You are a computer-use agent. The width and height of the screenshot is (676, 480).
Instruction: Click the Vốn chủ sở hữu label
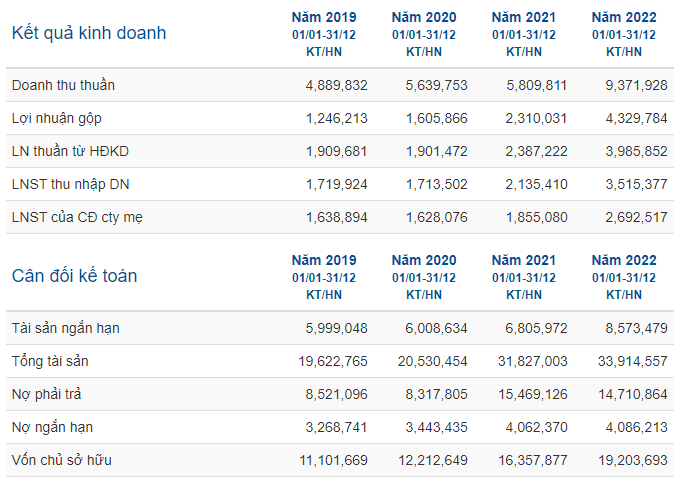coord(62,461)
